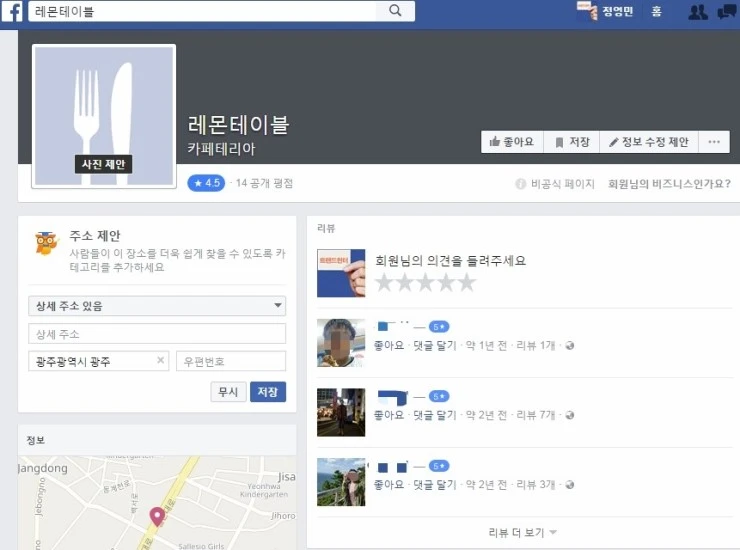740x550 pixels.
Task: Click the 무시 button
Action: pyautogui.click(x=228, y=392)
